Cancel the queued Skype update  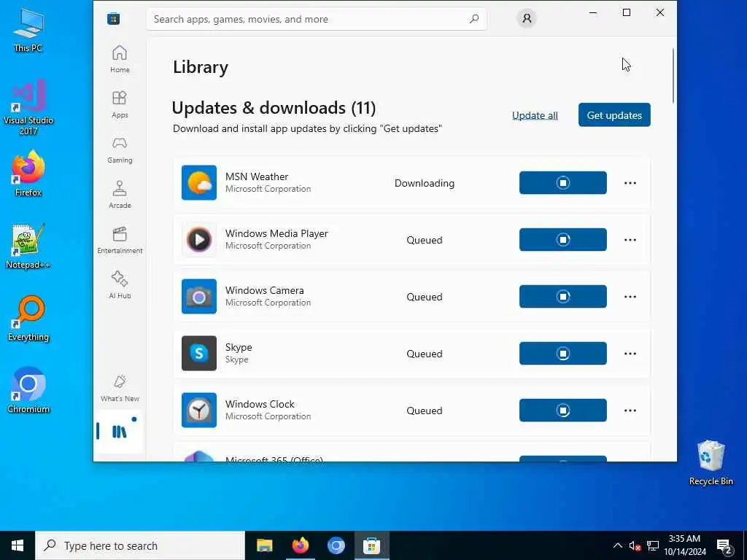coord(562,354)
